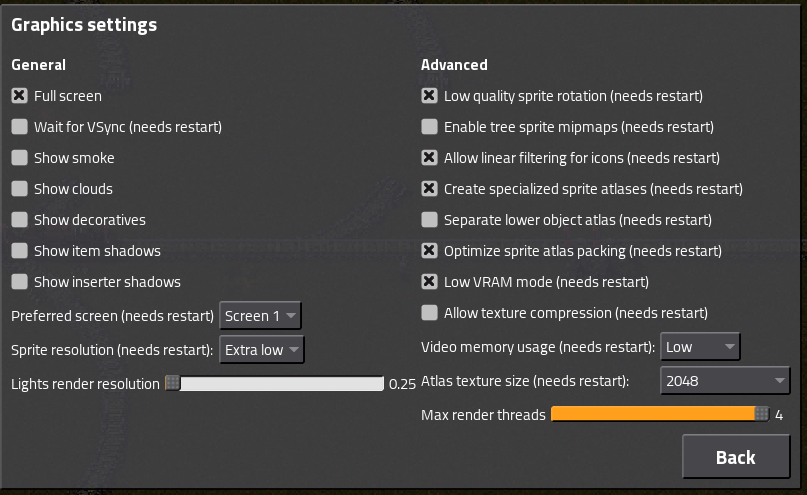Uncheck Allow linear filtering for icons

[x=429, y=157]
